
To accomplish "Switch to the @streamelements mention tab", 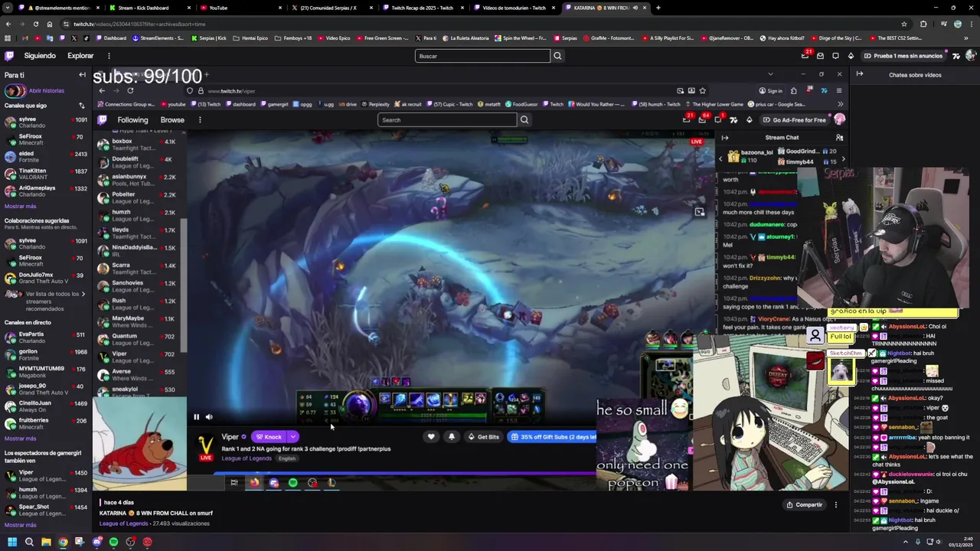I will tap(59, 8).
